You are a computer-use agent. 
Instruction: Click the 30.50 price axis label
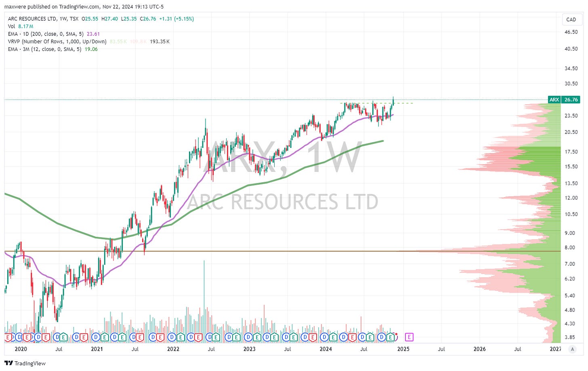(571, 84)
